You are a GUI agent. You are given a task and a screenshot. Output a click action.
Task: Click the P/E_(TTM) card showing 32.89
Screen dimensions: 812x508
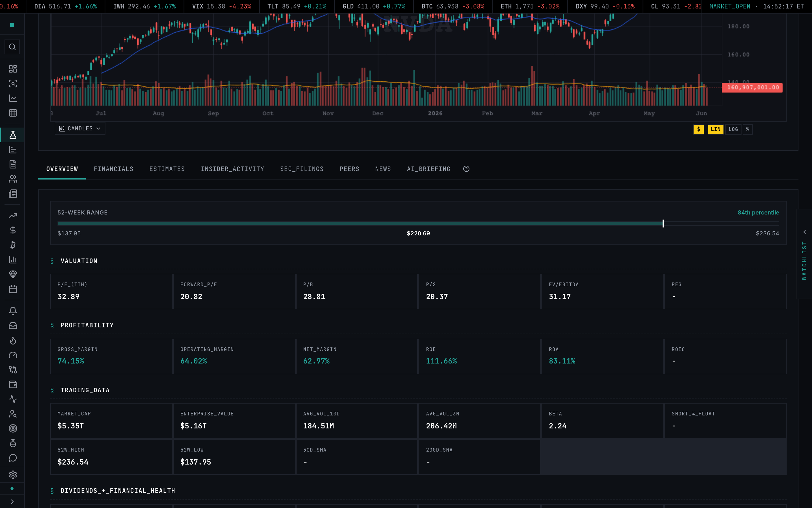[x=111, y=291]
